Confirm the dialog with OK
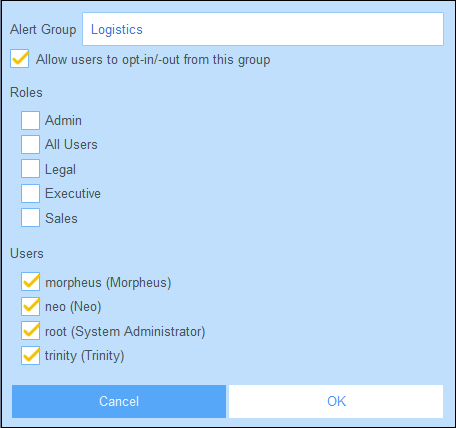Viewport: 456px width, 428px height. click(x=336, y=401)
